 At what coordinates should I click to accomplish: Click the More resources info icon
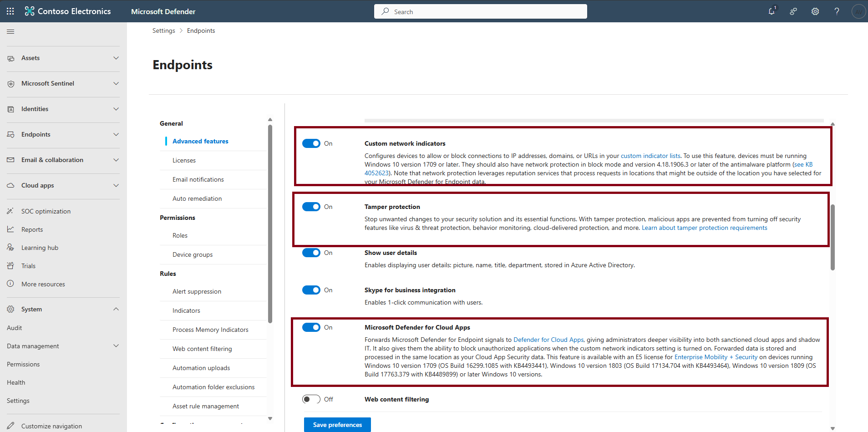click(10, 284)
